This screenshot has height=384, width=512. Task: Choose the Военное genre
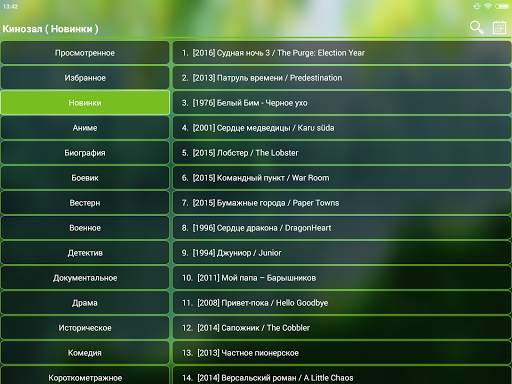point(85,228)
